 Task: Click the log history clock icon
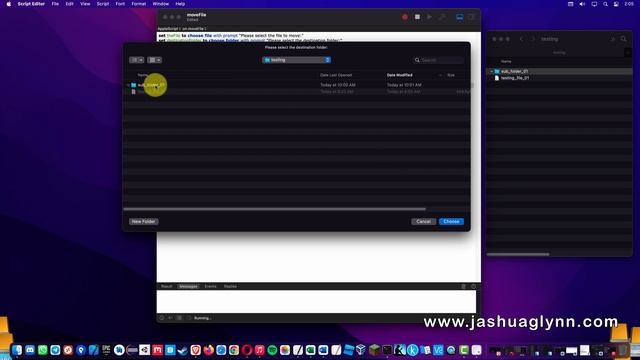pyautogui.click(x=473, y=287)
